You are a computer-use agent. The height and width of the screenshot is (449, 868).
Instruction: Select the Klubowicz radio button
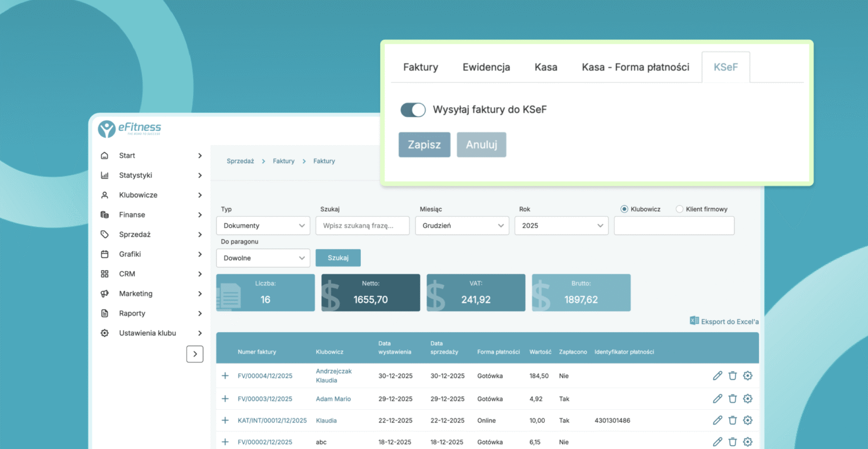pos(624,209)
